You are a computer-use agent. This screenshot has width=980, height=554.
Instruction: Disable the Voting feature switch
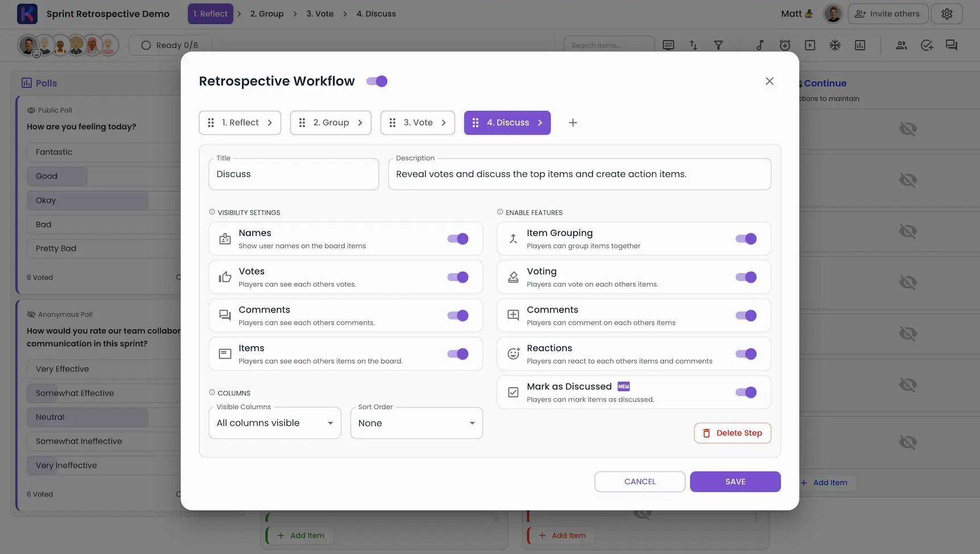click(746, 277)
